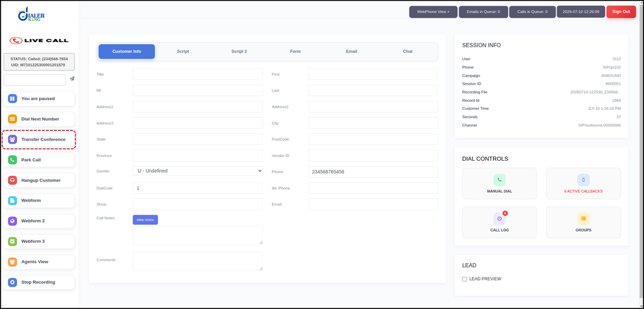The image size is (644, 309).
Task: Click the blue Active Callbacks mobile icon
Action: click(x=583, y=180)
